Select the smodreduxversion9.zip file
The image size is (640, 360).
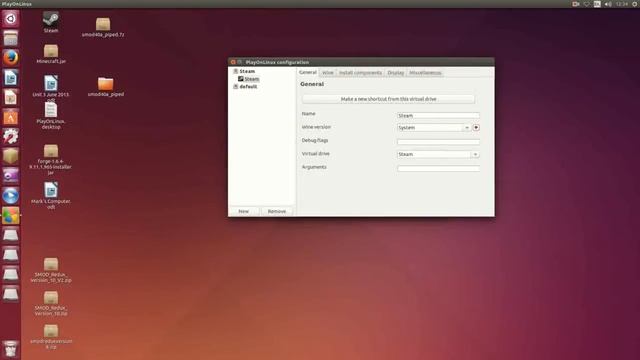pos(51,337)
